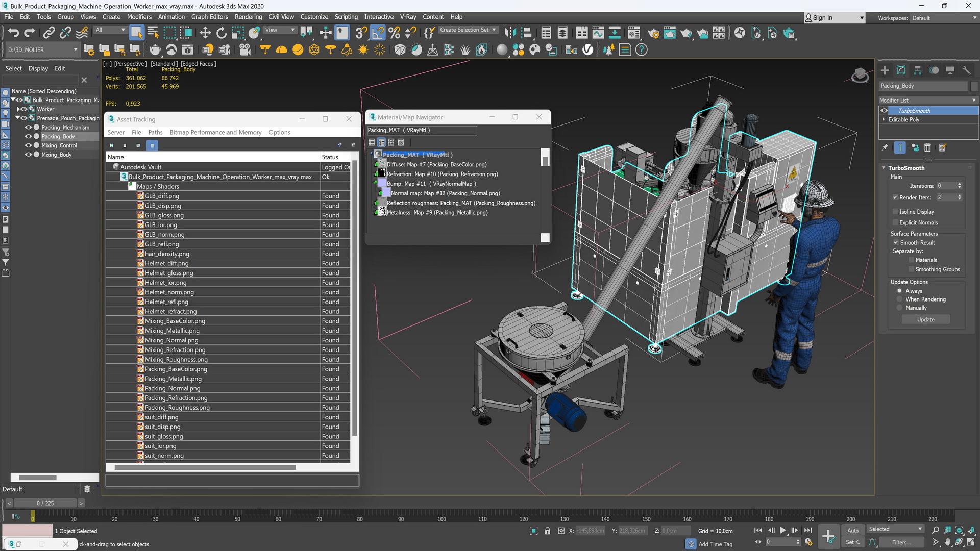Image resolution: width=980 pixels, height=551 pixels.
Task: Open the Create panel plus tab
Action: click(885, 70)
